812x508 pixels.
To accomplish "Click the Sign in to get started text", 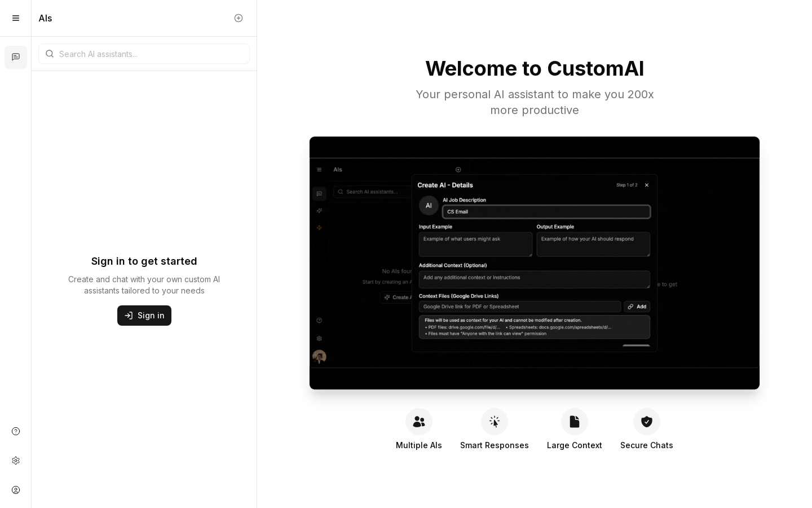I will [144, 261].
